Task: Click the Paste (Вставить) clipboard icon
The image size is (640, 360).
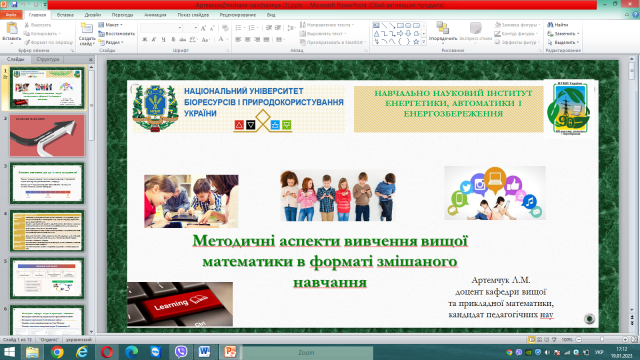Action: pyautogui.click(x=12, y=29)
